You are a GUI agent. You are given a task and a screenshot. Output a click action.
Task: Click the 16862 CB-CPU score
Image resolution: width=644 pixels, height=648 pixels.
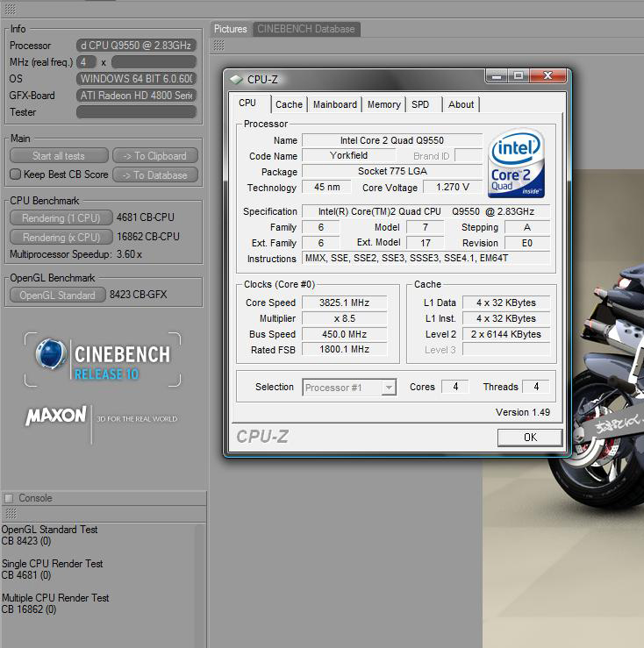148,237
